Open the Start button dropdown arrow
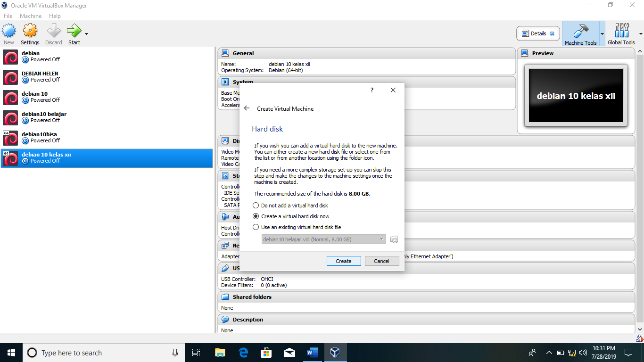 point(86,34)
